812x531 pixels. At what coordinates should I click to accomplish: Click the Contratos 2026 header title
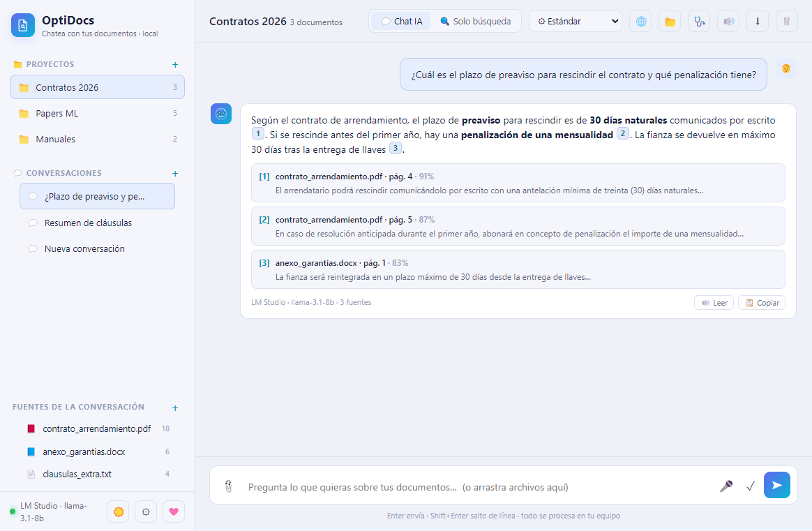click(248, 21)
